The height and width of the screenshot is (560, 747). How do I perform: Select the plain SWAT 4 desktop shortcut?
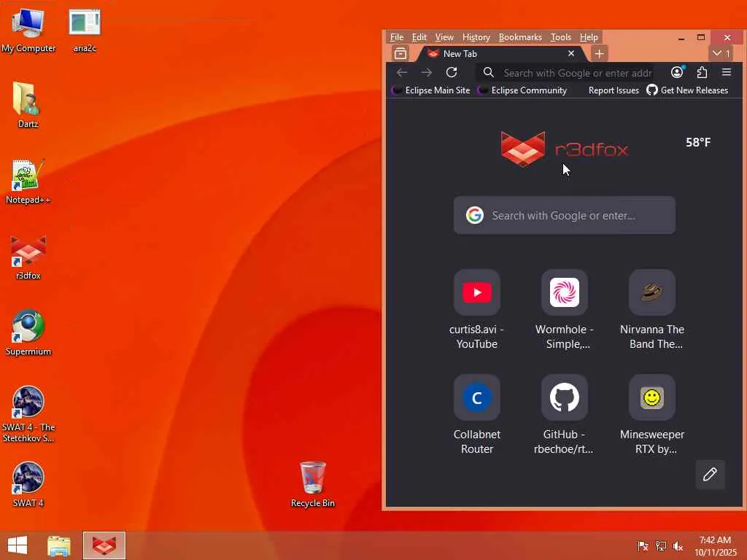28,484
